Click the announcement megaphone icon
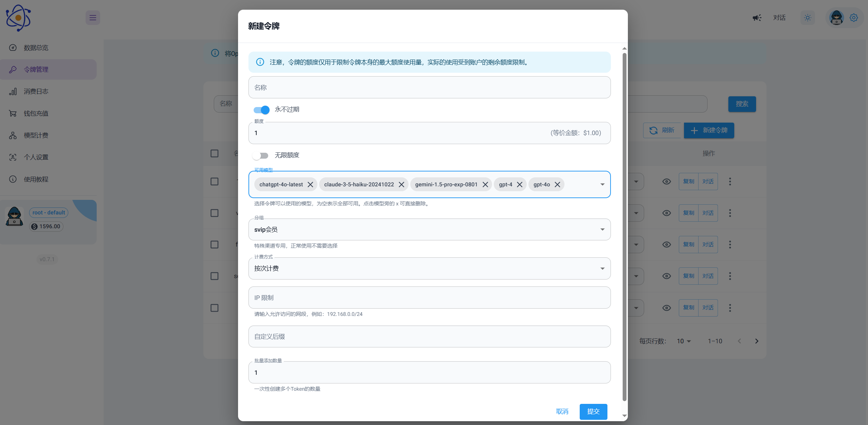The image size is (868, 425). click(757, 18)
